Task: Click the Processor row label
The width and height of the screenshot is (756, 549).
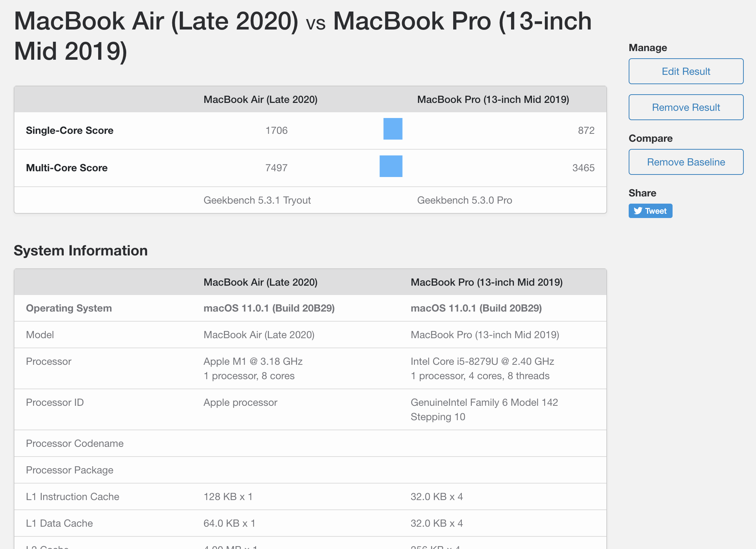Action: [49, 362]
